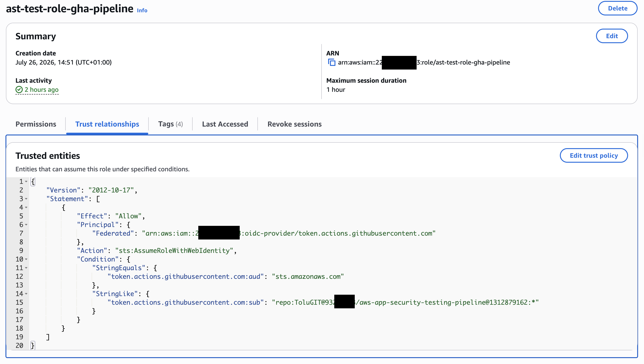This screenshot has height=364, width=644.
Task: Open the Tags (4) tab
Action: (x=170, y=124)
